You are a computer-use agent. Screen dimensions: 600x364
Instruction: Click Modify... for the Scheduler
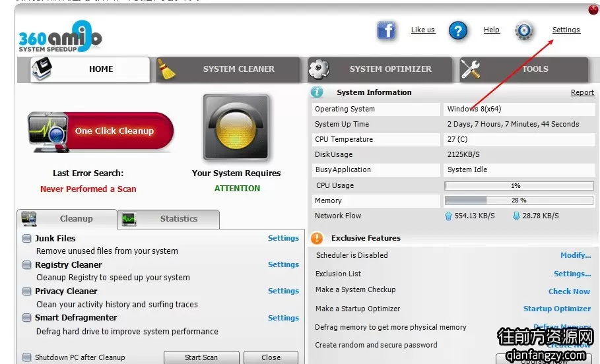576,255
